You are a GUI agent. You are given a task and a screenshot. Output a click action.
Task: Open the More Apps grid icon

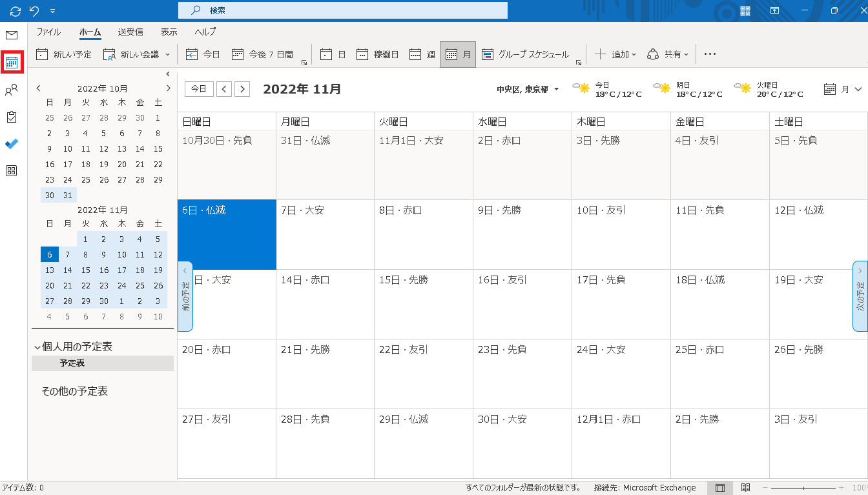(12, 171)
